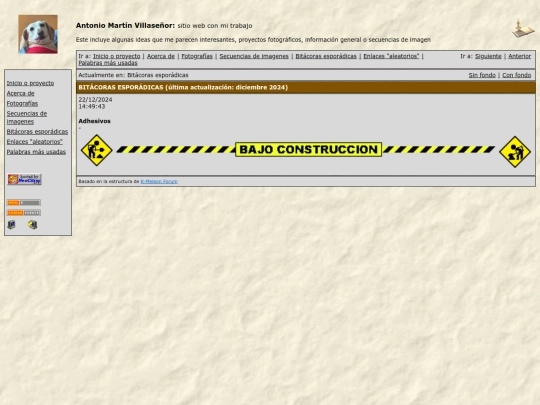This screenshot has height=405, width=540.
Task: Select Bitácoras esporádicas in the sidebar
Action: pyautogui.click(x=37, y=132)
